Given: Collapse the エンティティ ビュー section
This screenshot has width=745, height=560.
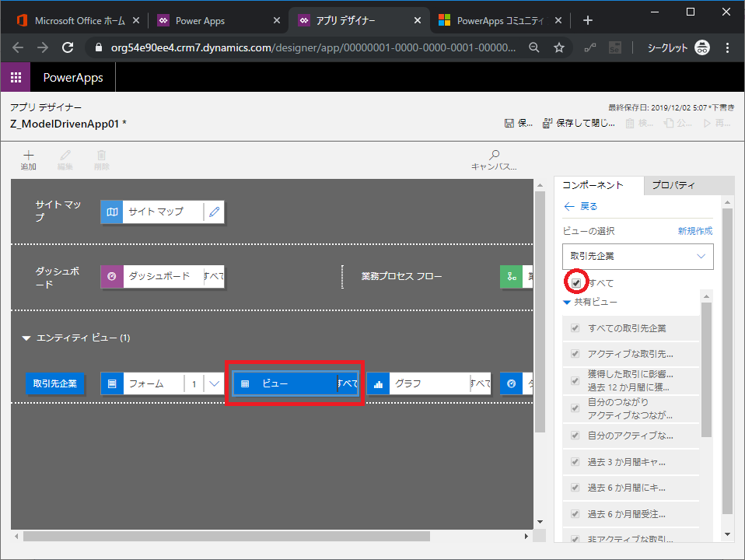Looking at the screenshot, I should click(26, 338).
